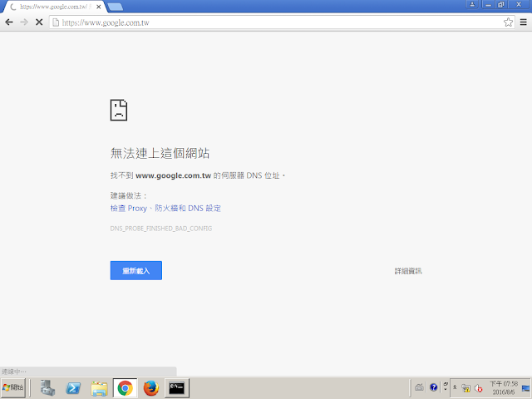This screenshot has height=399, width=532.
Task: Click the keyboard input method tray icon
Action: 419,387
